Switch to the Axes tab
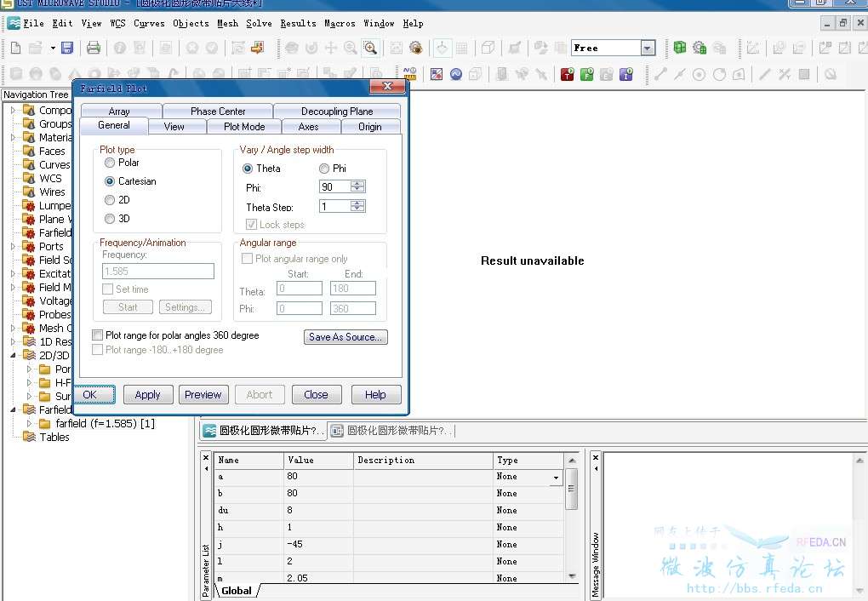Image resolution: width=868 pixels, height=601 pixels. tap(308, 127)
